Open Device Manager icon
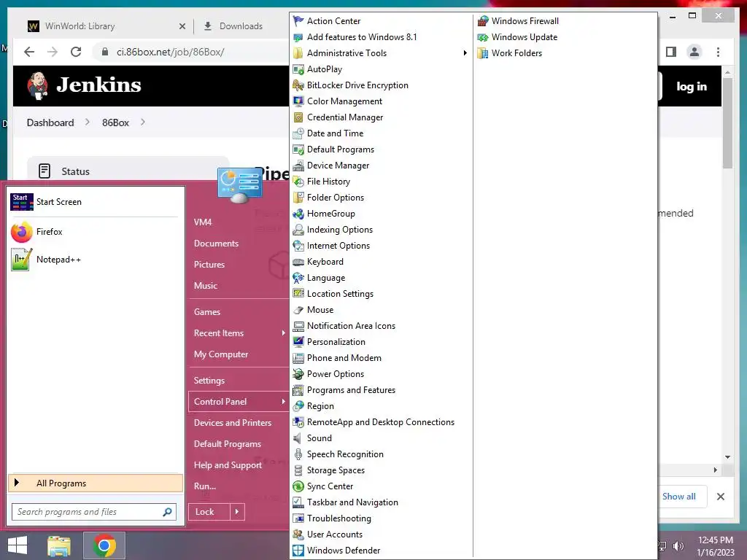The image size is (747, 560). pyautogui.click(x=298, y=166)
